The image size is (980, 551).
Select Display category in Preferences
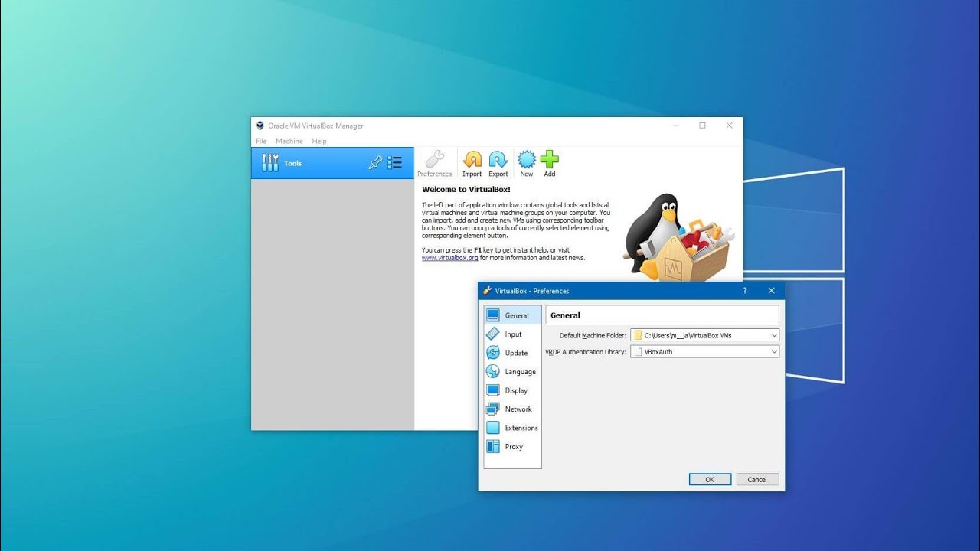[x=512, y=390]
